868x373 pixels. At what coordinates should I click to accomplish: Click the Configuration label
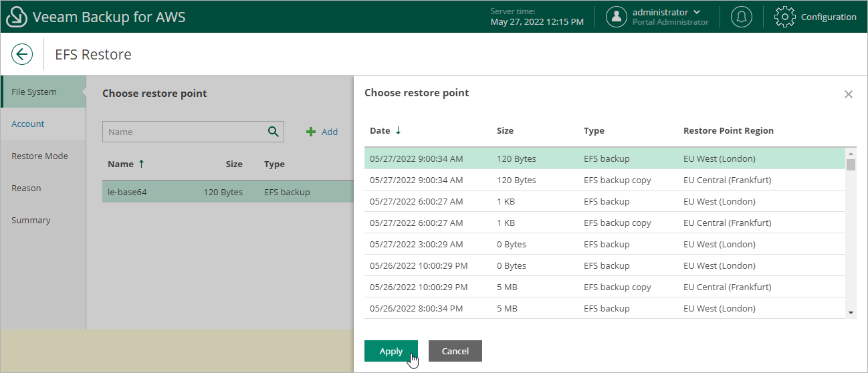(x=829, y=17)
